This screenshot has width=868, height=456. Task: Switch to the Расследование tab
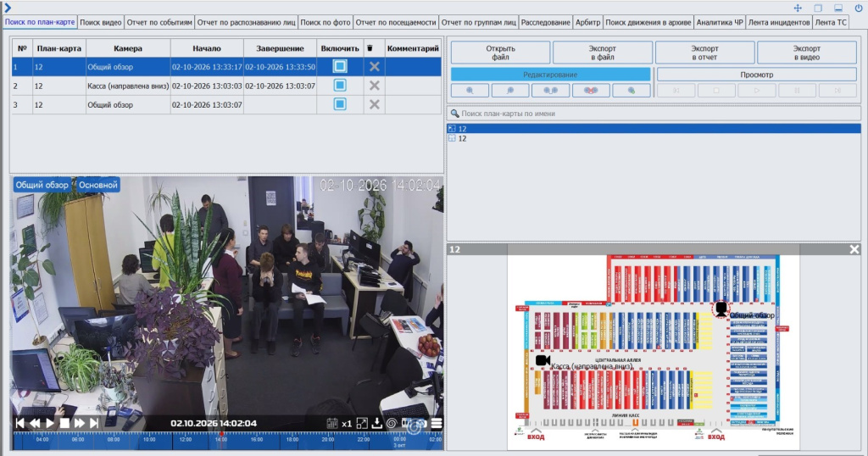click(x=545, y=22)
